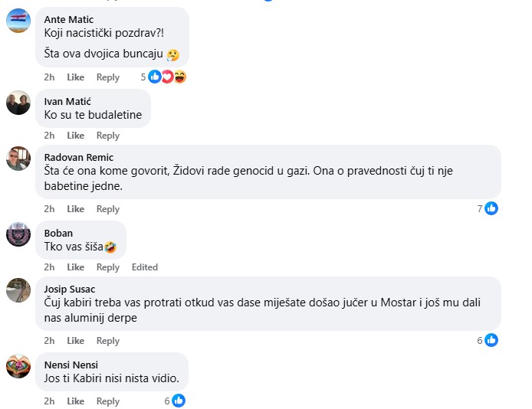Viewport: 532px width, 409px height.
Task: Reply to Nensi Nensi's comment
Action: (x=108, y=401)
